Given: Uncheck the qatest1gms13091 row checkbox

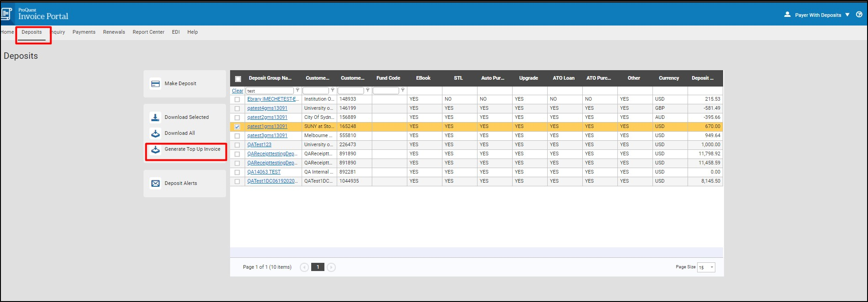Looking at the screenshot, I should pyautogui.click(x=237, y=127).
